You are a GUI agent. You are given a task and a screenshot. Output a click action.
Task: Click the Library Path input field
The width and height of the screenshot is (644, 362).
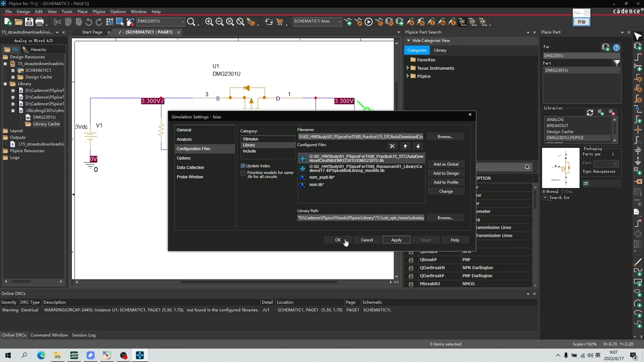point(361,218)
